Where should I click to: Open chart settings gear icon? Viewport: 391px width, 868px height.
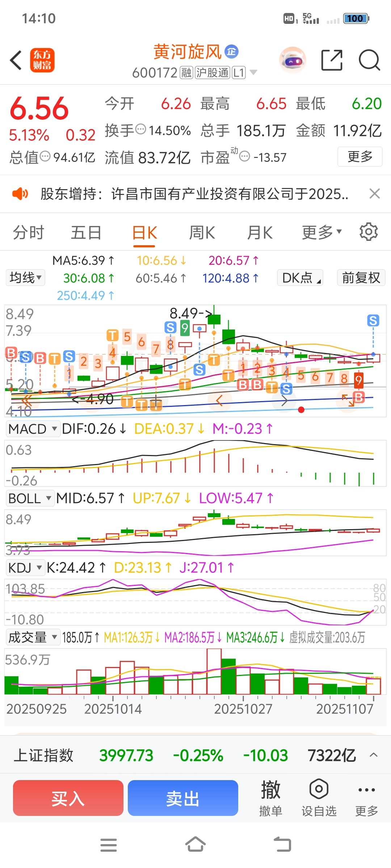click(x=369, y=232)
